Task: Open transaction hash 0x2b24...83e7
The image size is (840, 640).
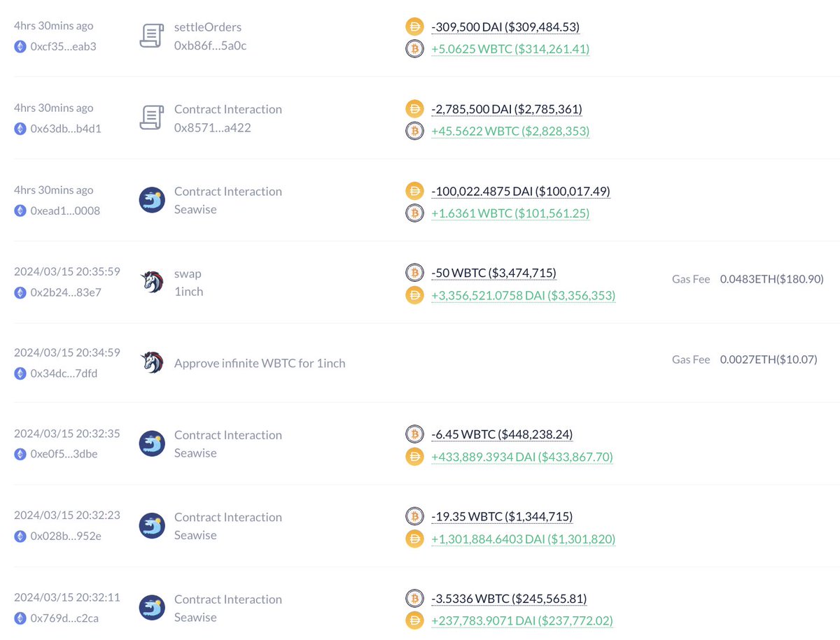Action: point(66,292)
